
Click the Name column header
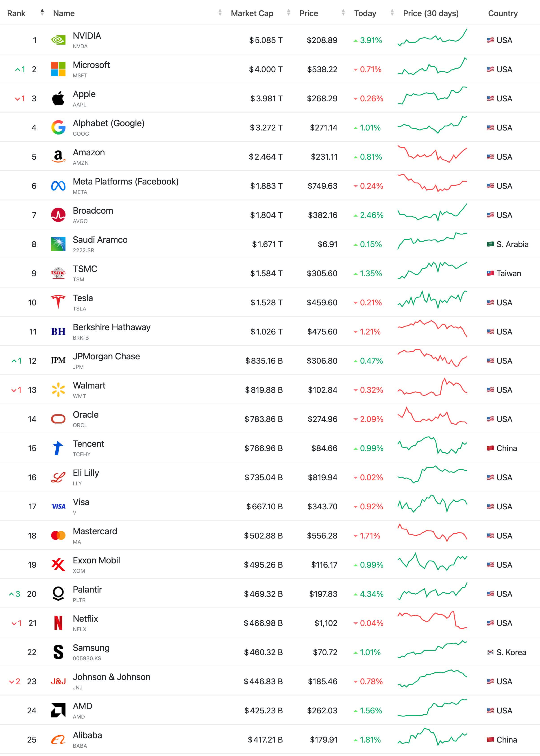(64, 13)
